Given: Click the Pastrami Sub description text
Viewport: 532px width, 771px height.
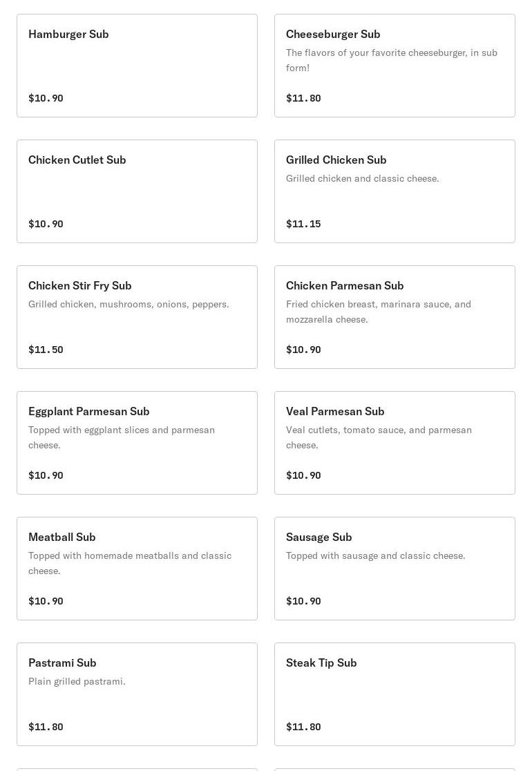Looking at the screenshot, I should pyautogui.click(x=77, y=681).
